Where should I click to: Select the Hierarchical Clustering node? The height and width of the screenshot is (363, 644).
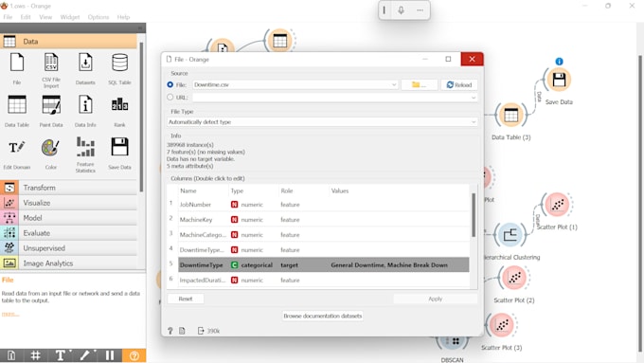[510, 235]
